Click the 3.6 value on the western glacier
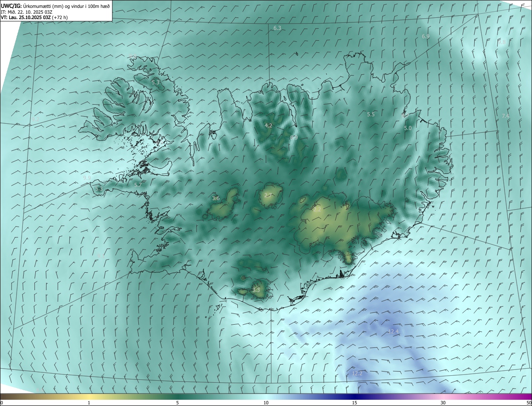 [216, 198]
